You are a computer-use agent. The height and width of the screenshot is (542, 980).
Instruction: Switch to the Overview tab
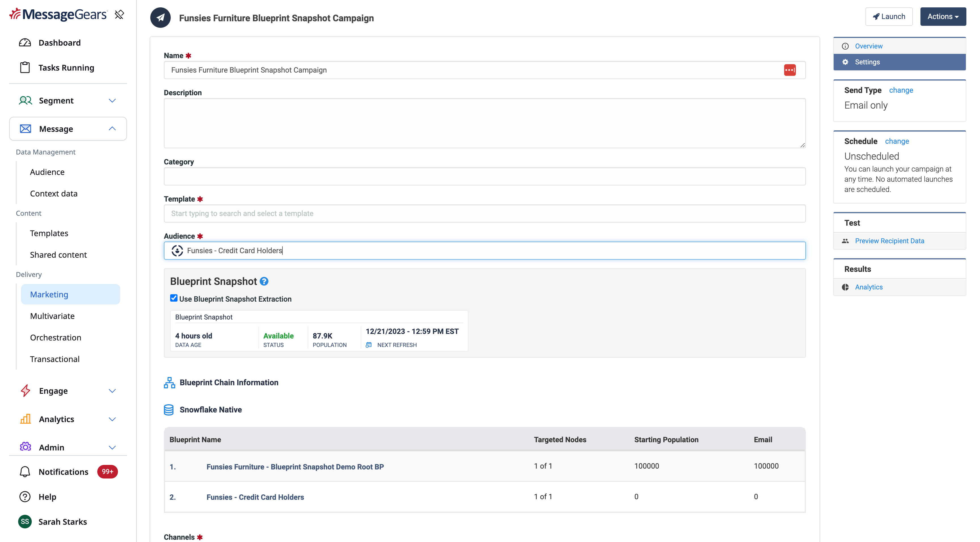900,46
